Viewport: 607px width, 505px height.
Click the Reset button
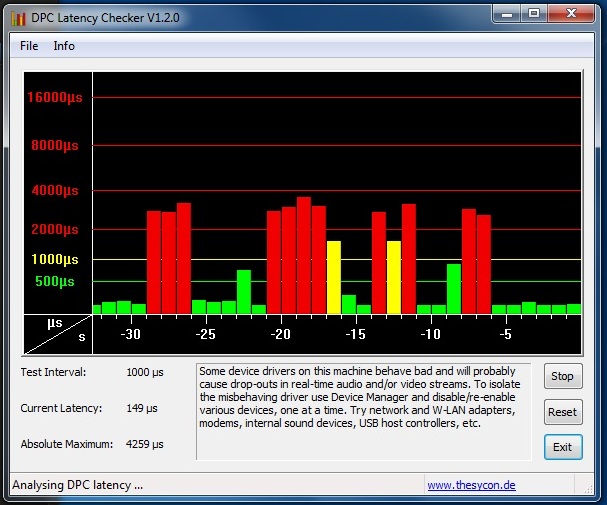pyautogui.click(x=563, y=412)
